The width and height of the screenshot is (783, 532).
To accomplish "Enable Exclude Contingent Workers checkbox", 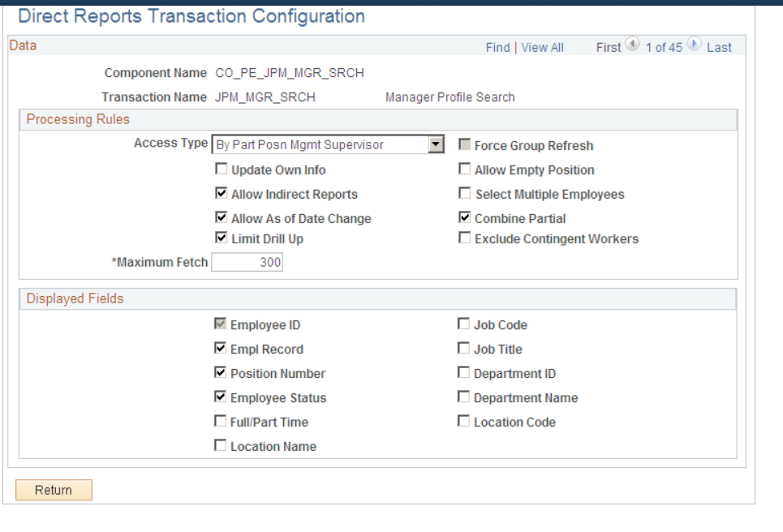I will [464, 238].
